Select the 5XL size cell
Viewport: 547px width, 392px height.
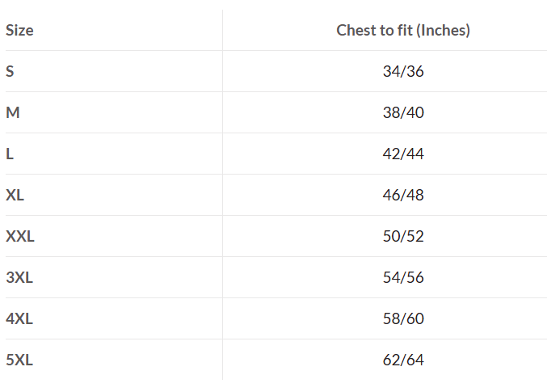coord(19,360)
